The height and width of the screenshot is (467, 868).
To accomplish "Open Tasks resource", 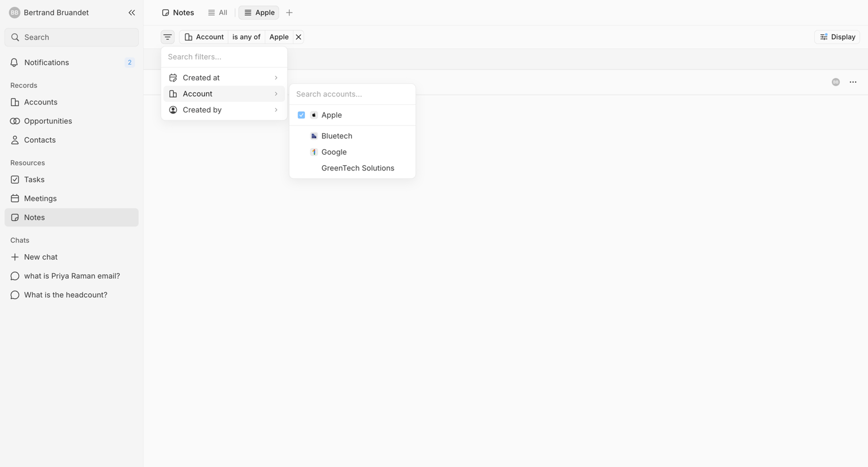I will coord(72,180).
